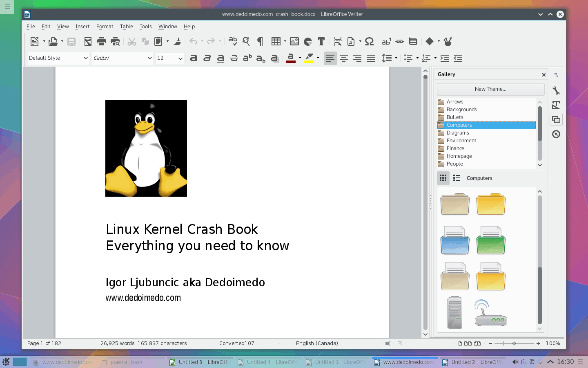Click the New document icon
The height and width of the screenshot is (368, 588).
(34, 41)
